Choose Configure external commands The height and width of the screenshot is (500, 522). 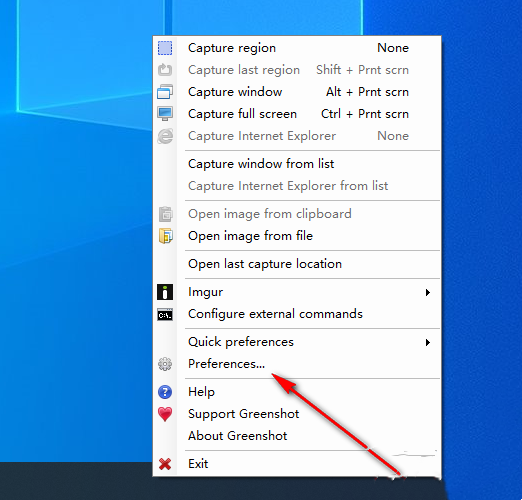[275, 314]
